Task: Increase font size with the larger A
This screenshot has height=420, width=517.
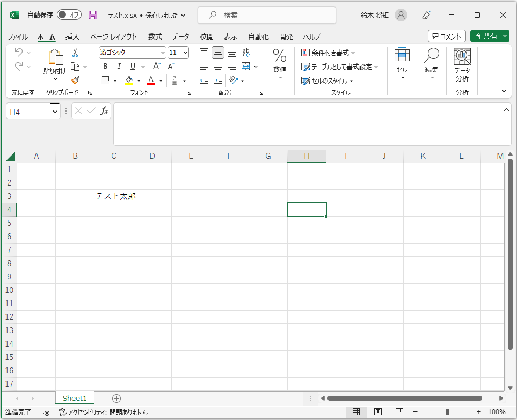Action: (157, 66)
